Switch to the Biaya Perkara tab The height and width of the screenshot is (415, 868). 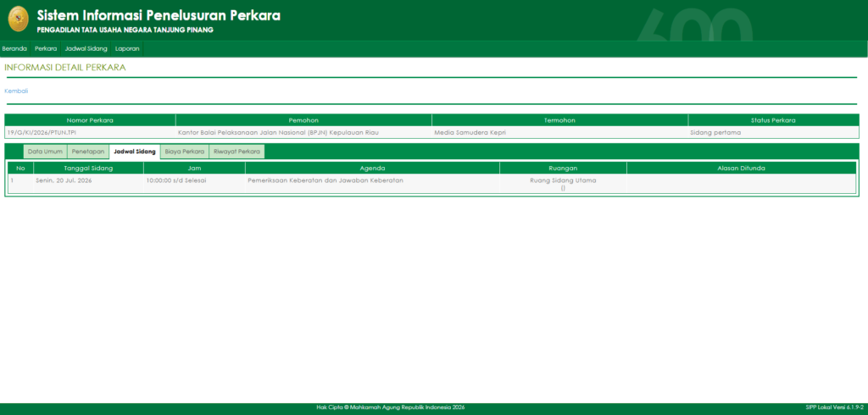pos(184,152)
